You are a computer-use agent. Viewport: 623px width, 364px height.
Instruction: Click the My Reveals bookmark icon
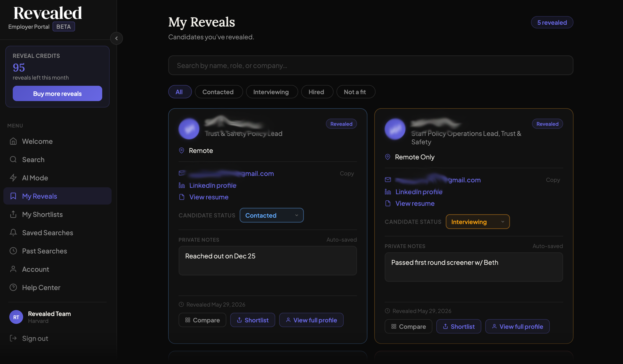(x=13, y=196)
